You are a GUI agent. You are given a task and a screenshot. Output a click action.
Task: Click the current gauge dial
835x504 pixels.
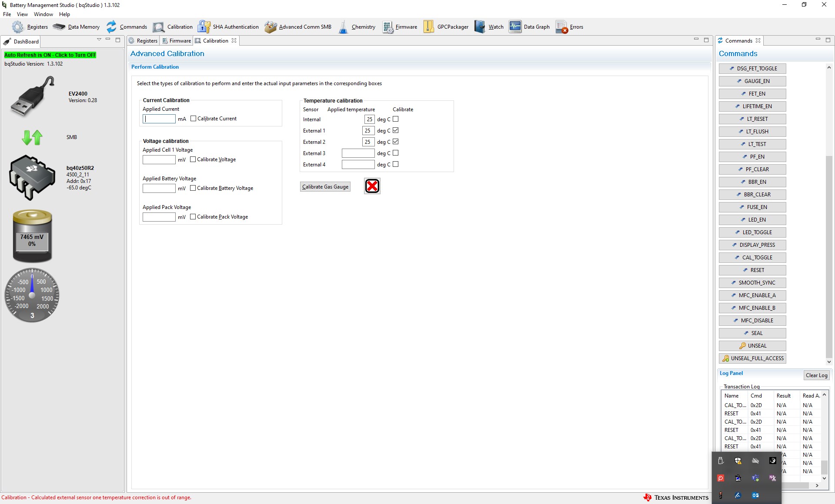pyautogui.click(x=32, y=295)
